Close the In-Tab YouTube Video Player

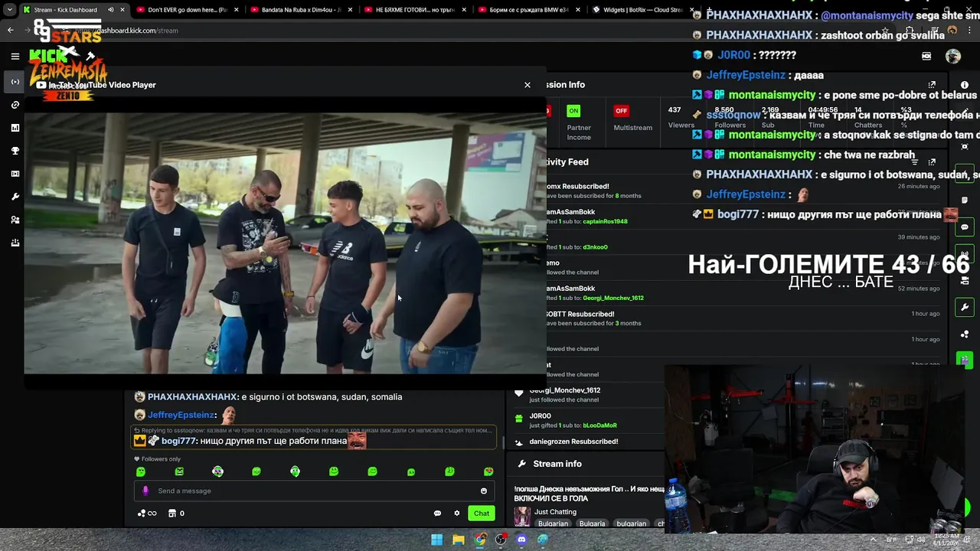click(527, 85)
